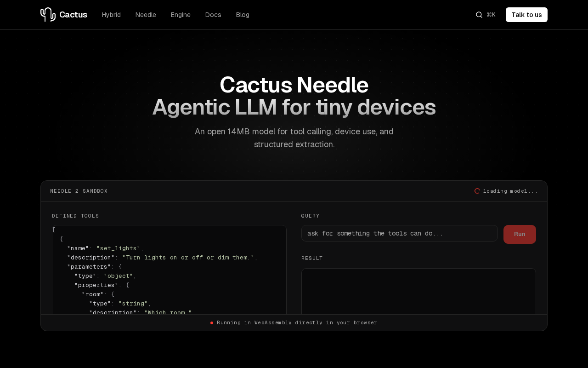Click the "Turn lights on or off" description

pos(188,258)
